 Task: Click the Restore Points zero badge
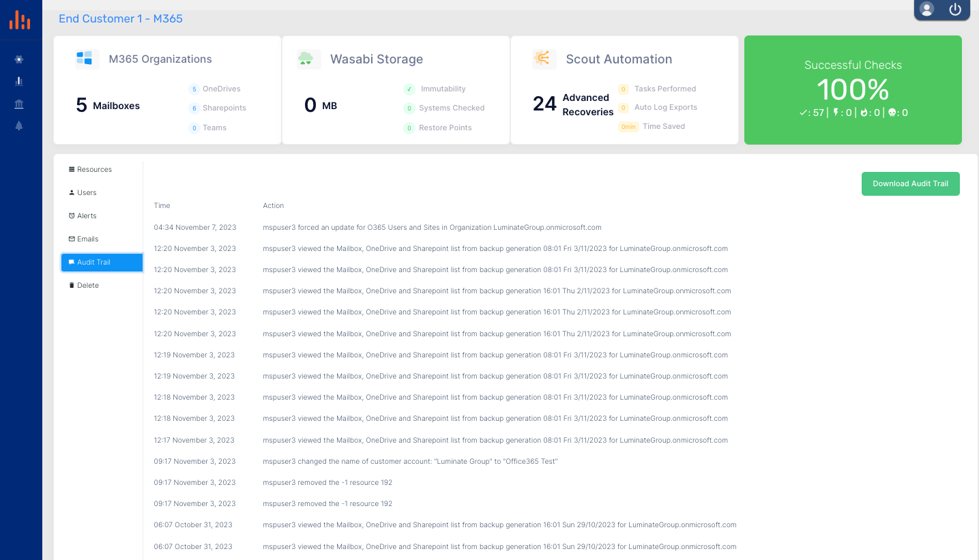(x=409, y=128)
